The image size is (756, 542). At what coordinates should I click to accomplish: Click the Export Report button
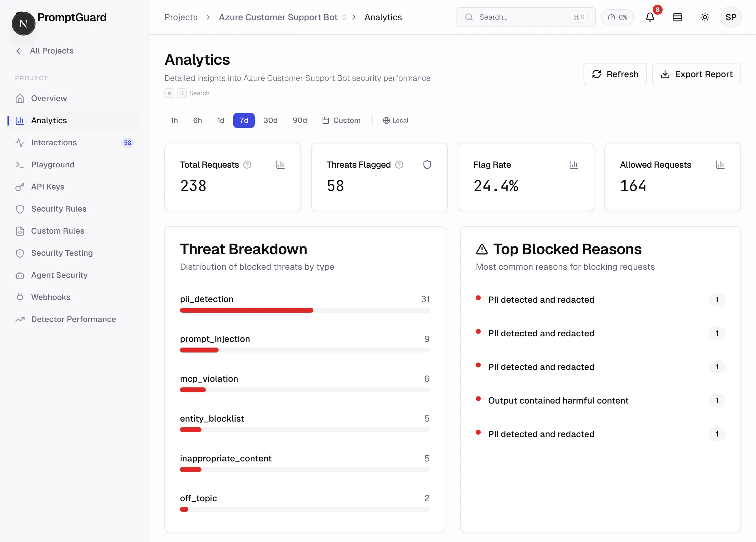point(696,74)
